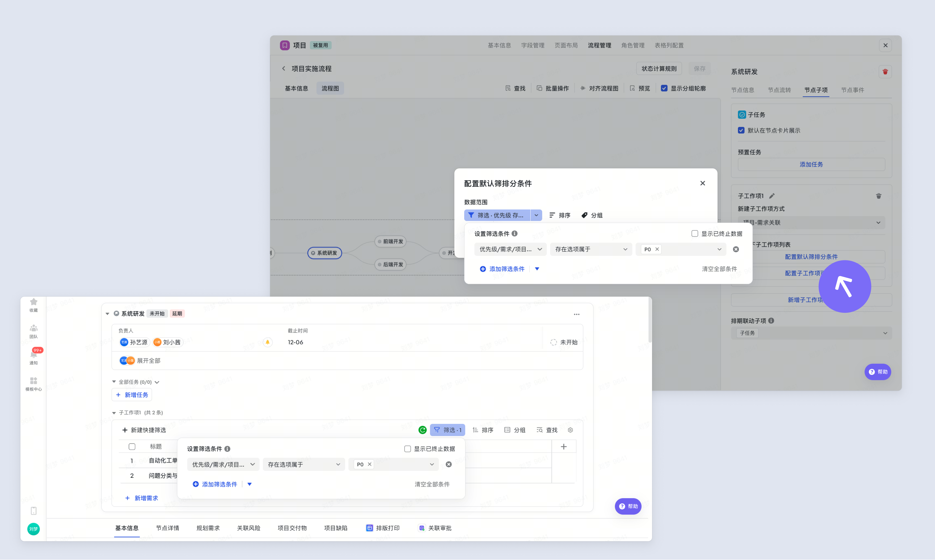Remove the P0 filter row in config dialog

coord(736,249)
